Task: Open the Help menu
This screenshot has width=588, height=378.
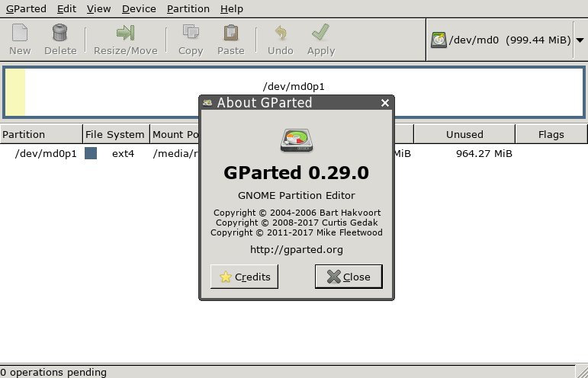Action: pos(232,8)
